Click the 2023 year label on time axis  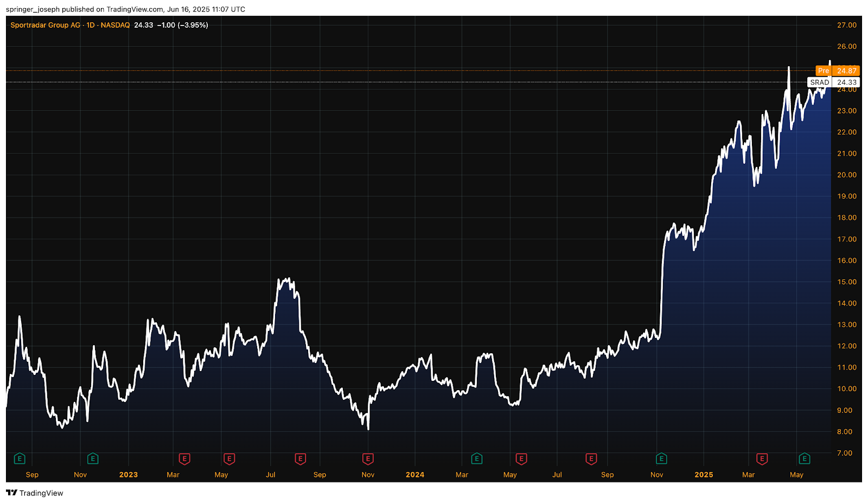(x=129, y=475)
